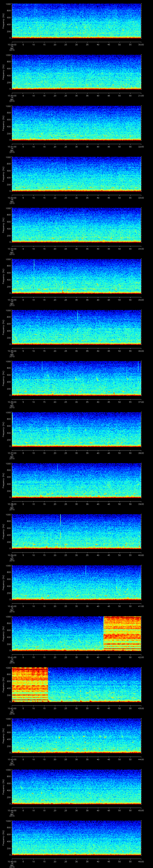Click the '43:00' end time label
153x868 pixels.
(141, 708)
